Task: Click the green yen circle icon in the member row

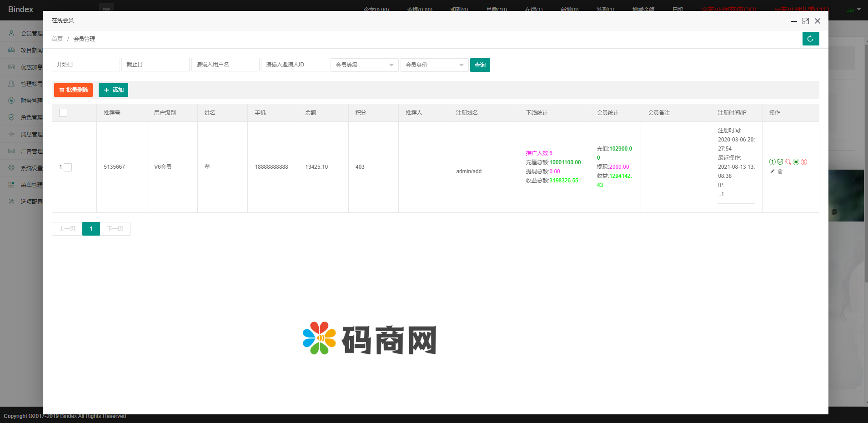Action: (x=796, y=162)
